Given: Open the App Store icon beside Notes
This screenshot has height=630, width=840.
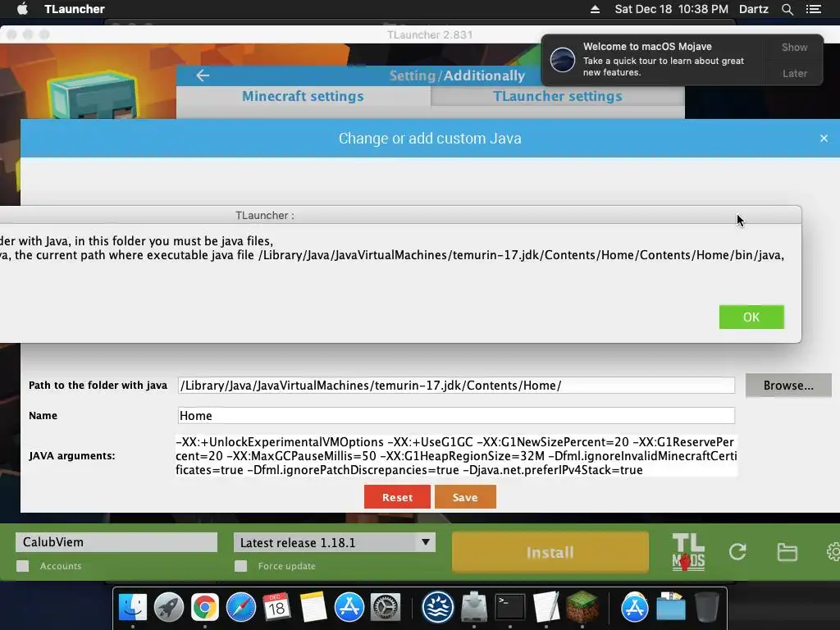Looking at the screenshot, I should (349, 608).
